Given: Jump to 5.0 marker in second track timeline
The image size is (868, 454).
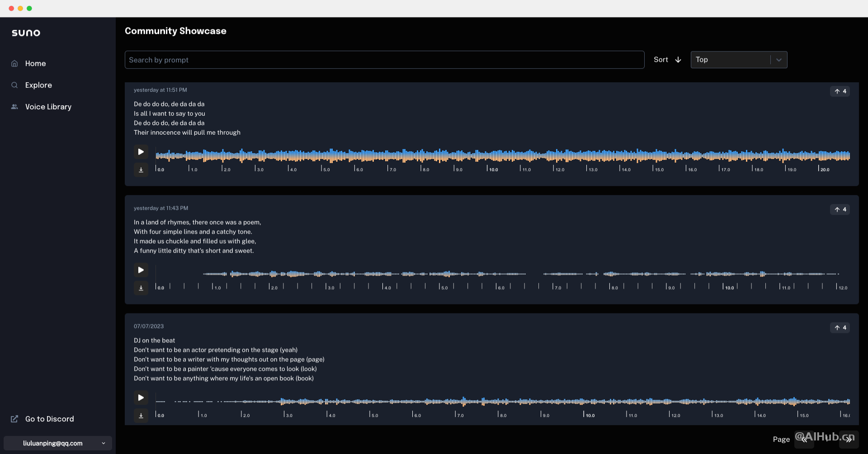Looking at the screenshot, I should [444, 288].
